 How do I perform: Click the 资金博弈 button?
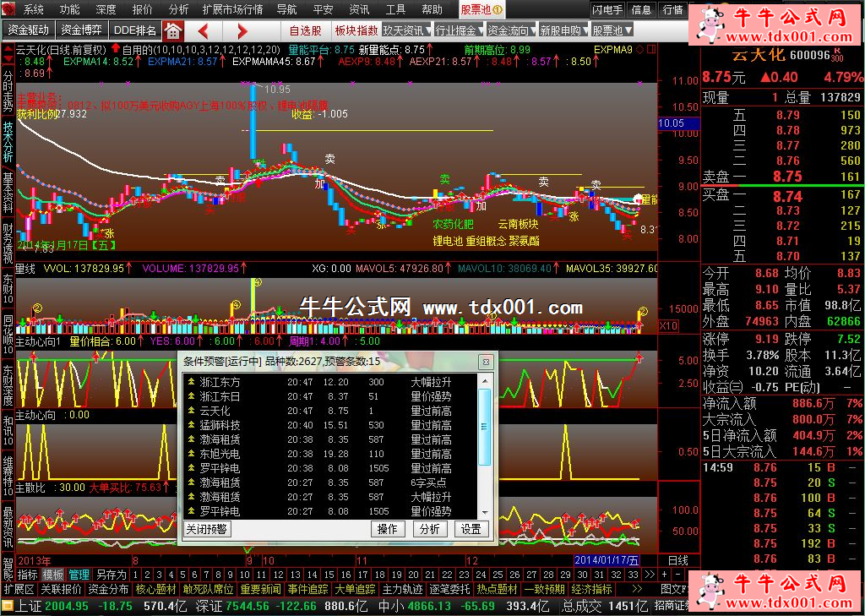tap(82, 30)
